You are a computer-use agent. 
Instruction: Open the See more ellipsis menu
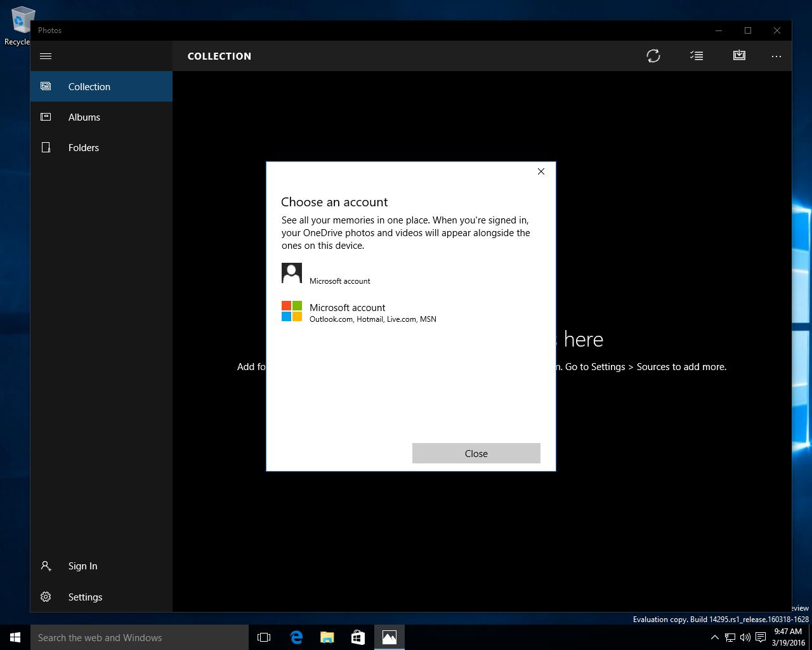click(776, 56)
